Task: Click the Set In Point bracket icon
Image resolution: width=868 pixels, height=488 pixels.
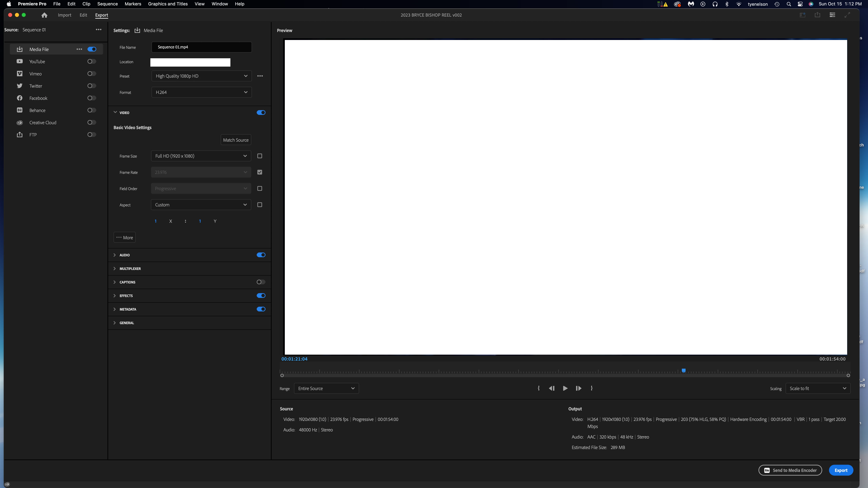Action: pyautogui.click(x=538, y=388)
